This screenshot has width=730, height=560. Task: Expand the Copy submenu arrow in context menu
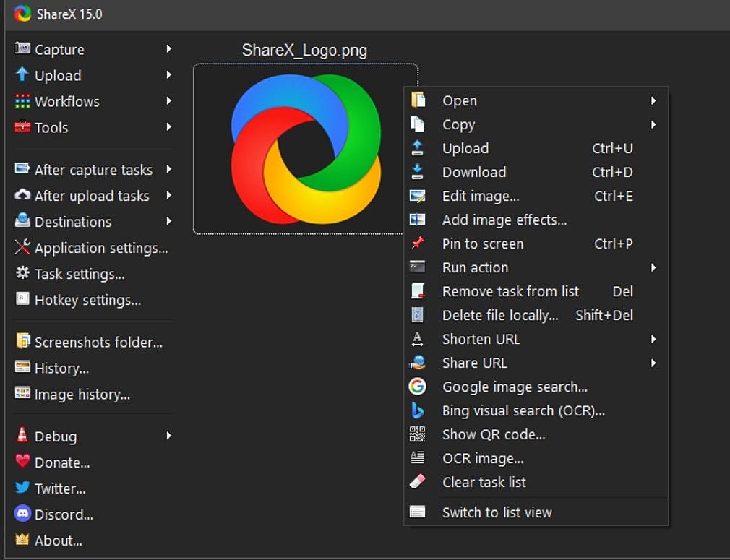pyautogui.click(x=653, y=124)
